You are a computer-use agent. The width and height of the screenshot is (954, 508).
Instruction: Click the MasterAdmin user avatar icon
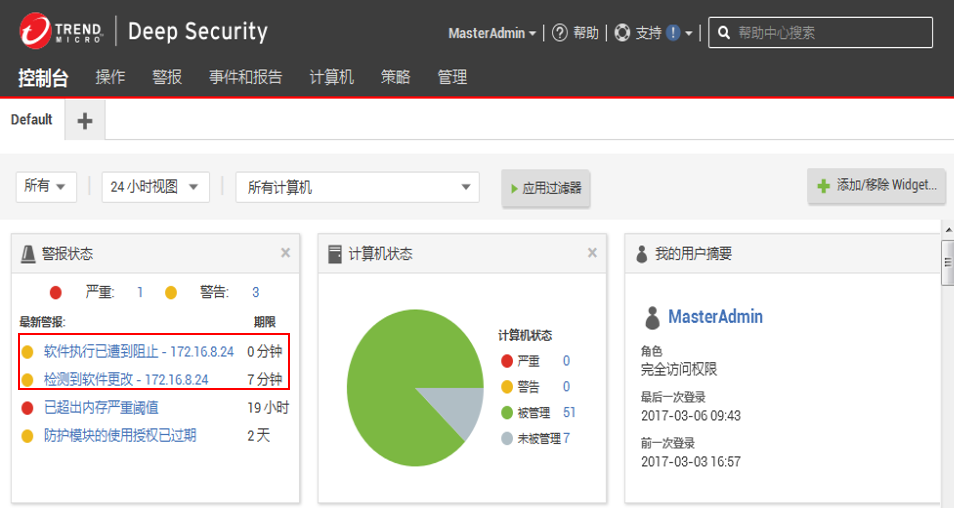(651, 317)
